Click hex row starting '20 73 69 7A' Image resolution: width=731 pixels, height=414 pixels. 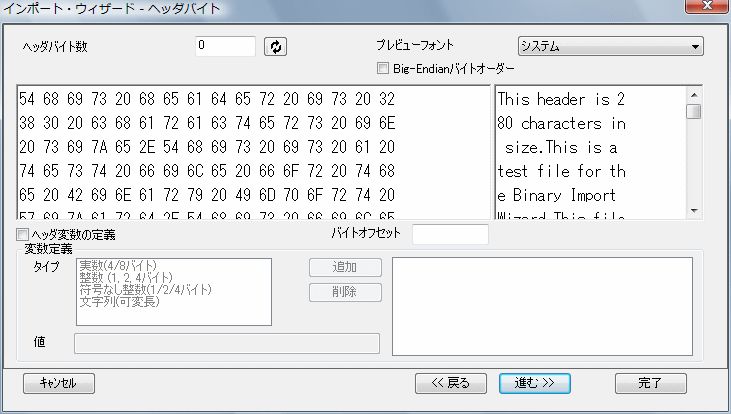tap(207, 147)
